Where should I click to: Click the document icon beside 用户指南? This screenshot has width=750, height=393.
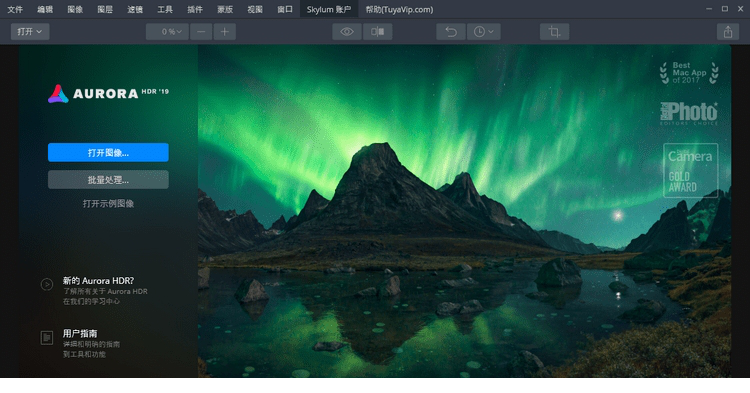click(x=46, y=338)
